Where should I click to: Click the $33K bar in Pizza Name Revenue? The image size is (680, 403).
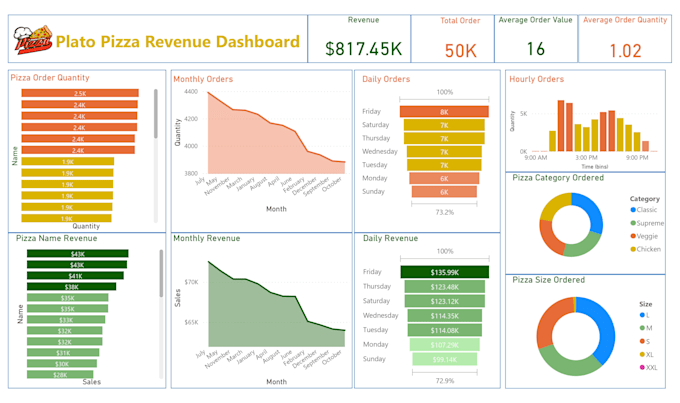point(66,320)
